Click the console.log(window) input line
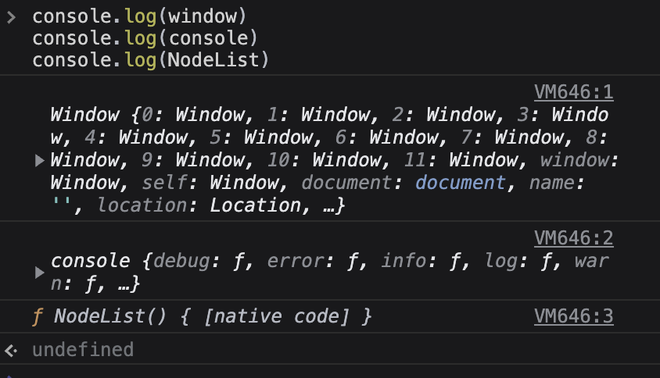The width and height of the screenshot is (660, 378). tap(139, 17)
